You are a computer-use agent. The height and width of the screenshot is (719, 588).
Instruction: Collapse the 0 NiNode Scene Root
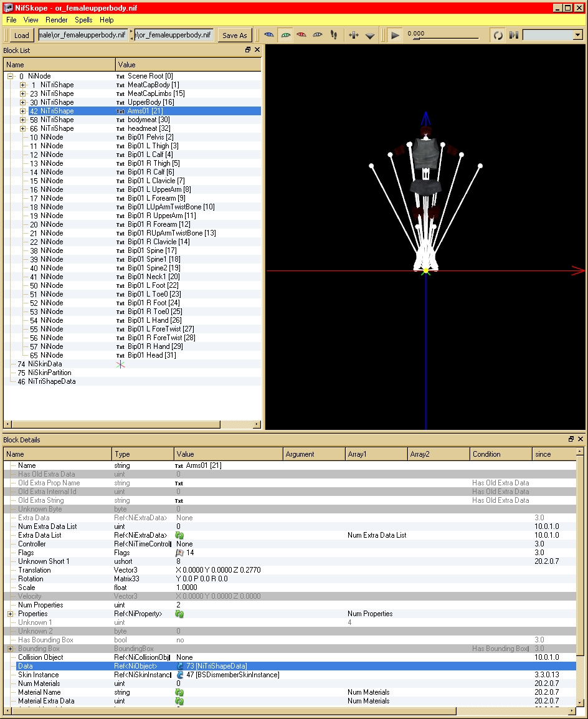point(10,76)
